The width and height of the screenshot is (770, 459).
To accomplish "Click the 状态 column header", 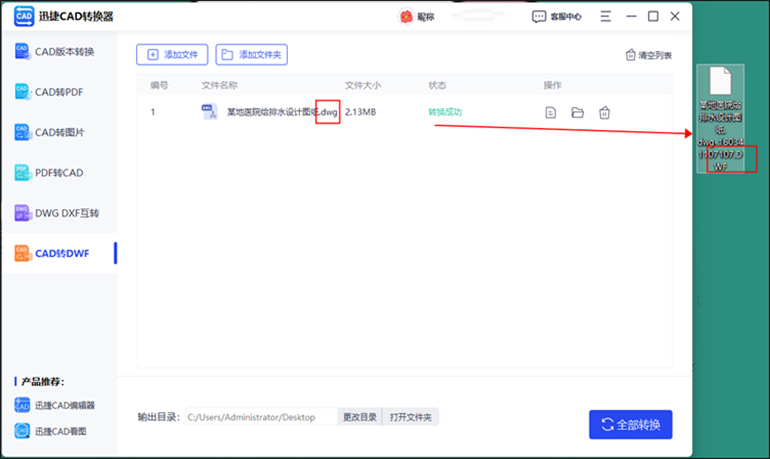I will (x=437, y=85).
